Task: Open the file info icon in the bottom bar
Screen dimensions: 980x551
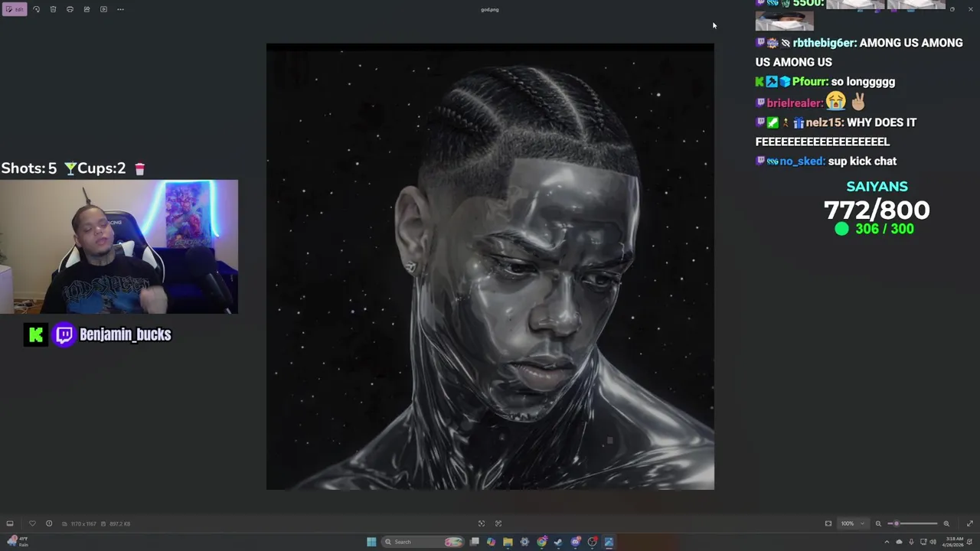Action: 49,523
